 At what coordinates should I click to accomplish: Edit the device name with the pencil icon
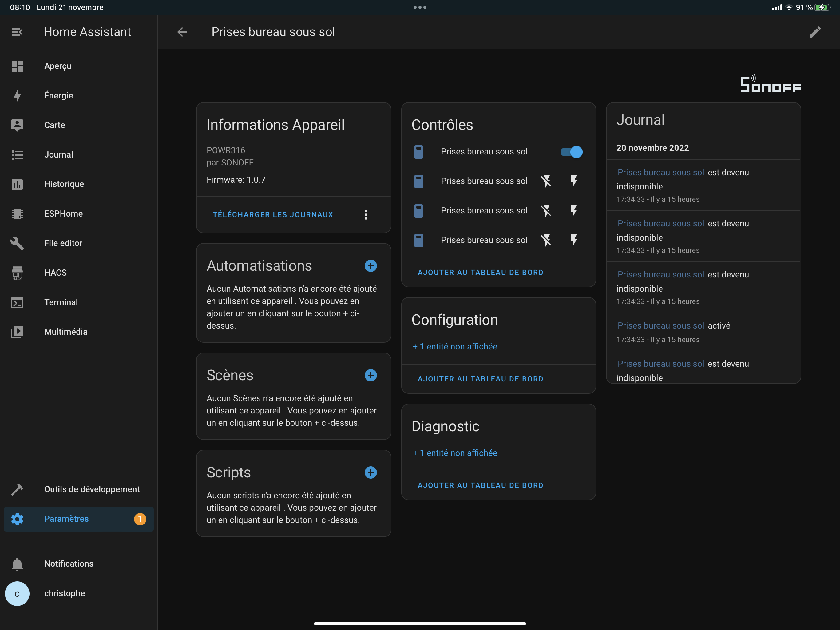[815, 32]
